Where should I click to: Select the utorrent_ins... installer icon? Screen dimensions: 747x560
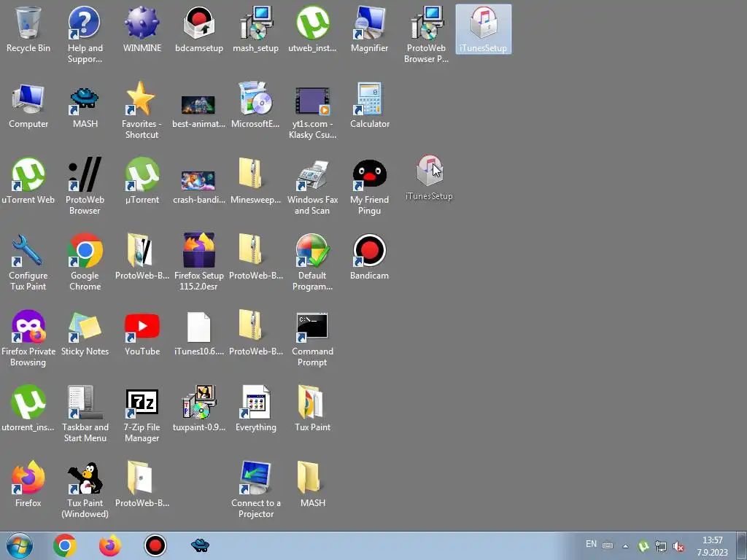(28, 408)
